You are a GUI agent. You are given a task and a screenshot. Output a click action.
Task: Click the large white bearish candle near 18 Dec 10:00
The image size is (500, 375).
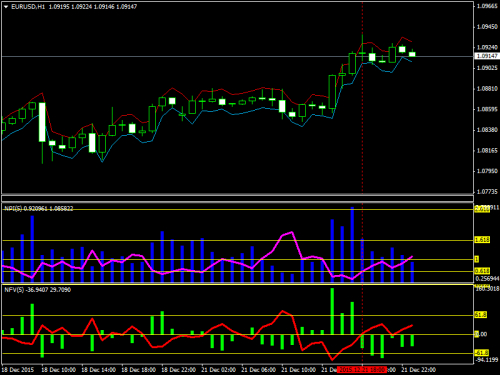tap(42, 122)
